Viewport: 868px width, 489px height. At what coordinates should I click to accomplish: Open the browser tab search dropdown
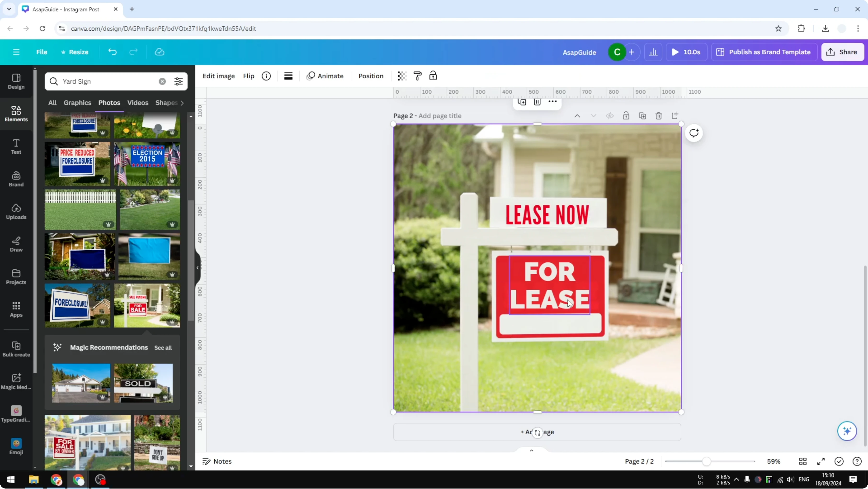9,9
